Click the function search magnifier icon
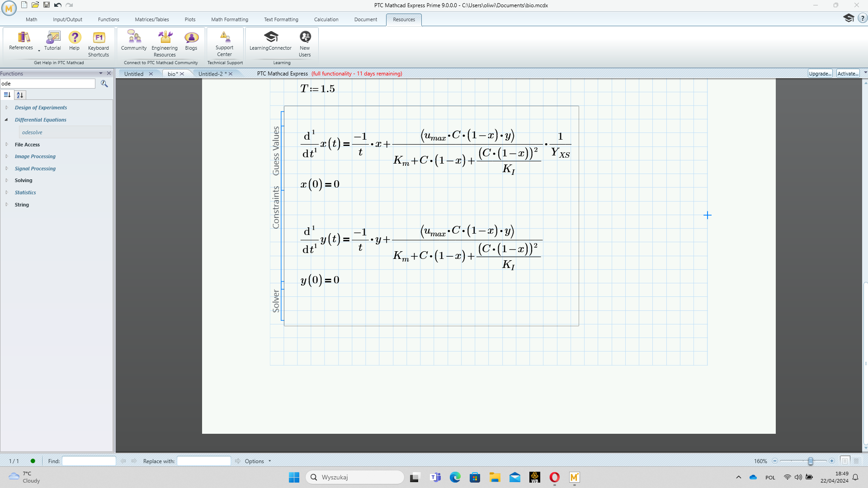 click(104, 84)
